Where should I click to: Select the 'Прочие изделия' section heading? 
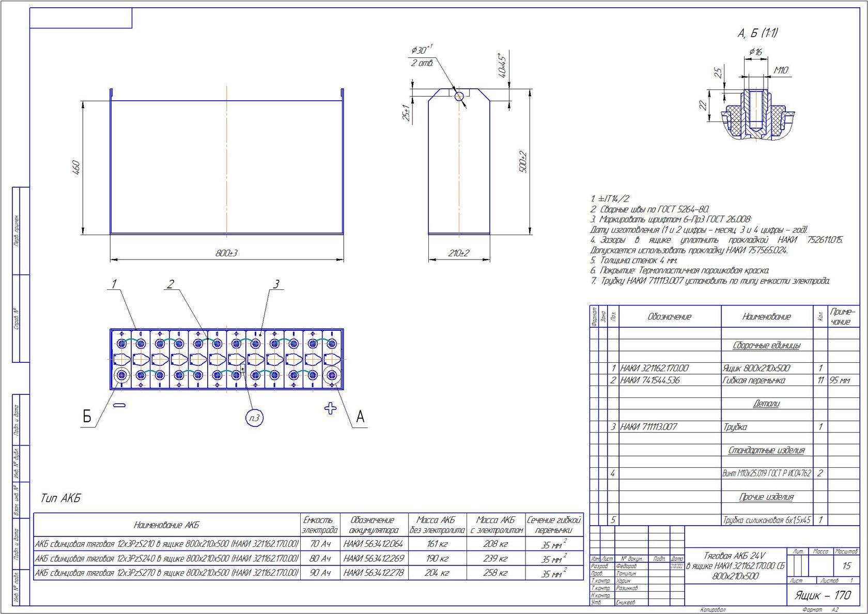pos(767,497)
